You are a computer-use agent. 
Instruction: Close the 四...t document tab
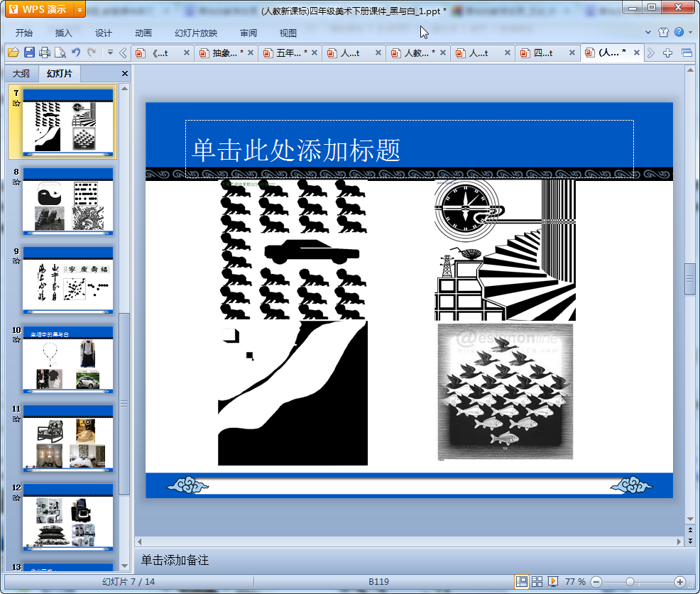click(x=572, y=53)
